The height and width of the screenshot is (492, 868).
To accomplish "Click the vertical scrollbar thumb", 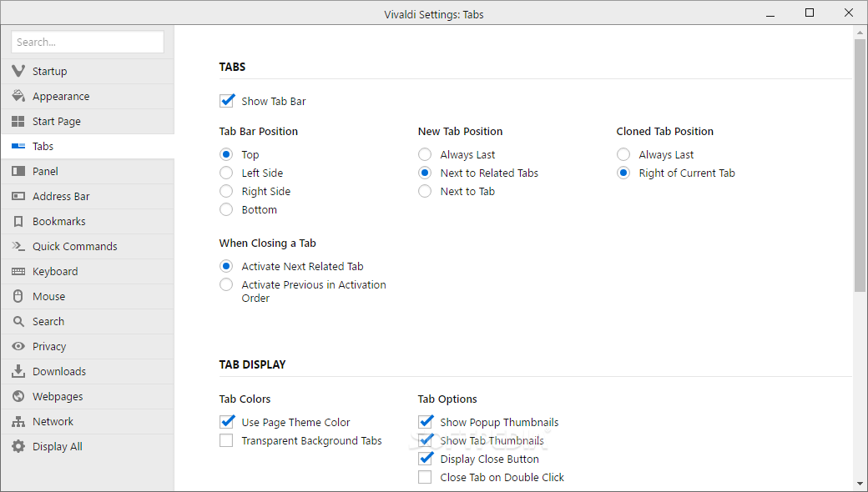I will [860, 166].
